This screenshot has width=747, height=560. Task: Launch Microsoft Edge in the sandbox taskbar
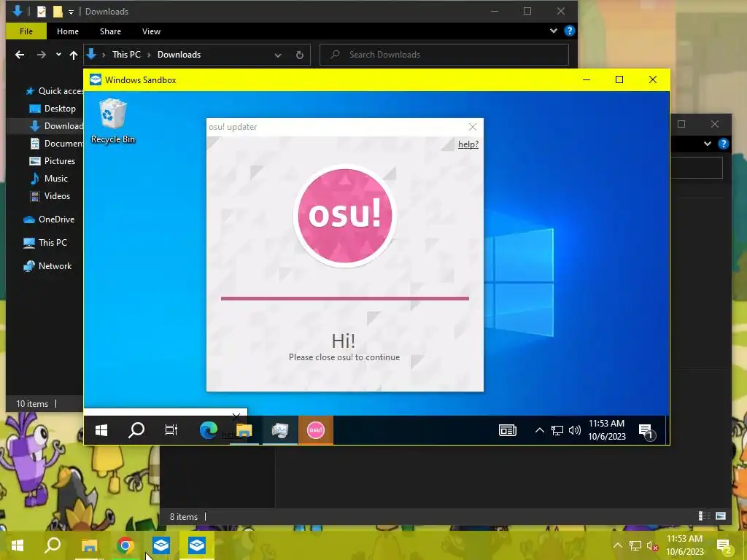tap(208, 430)
